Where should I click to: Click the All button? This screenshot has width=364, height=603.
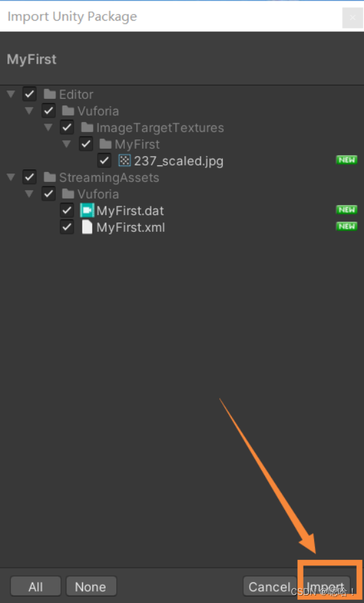point(36,586)
